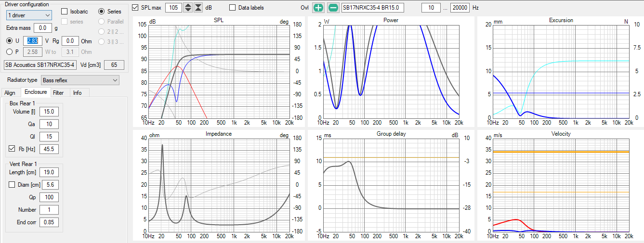
Task: Open the Info tab
Action: [x=77, y=93]
